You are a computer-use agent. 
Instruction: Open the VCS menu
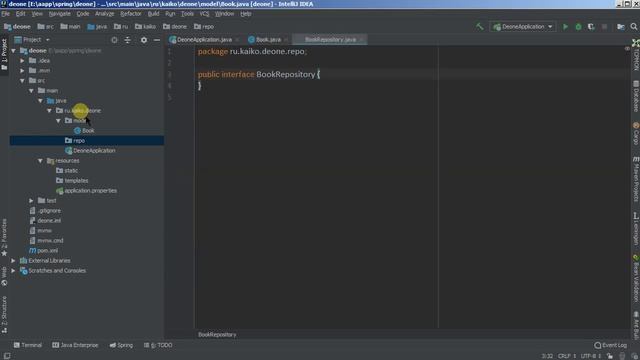click(x=204, y=14)
